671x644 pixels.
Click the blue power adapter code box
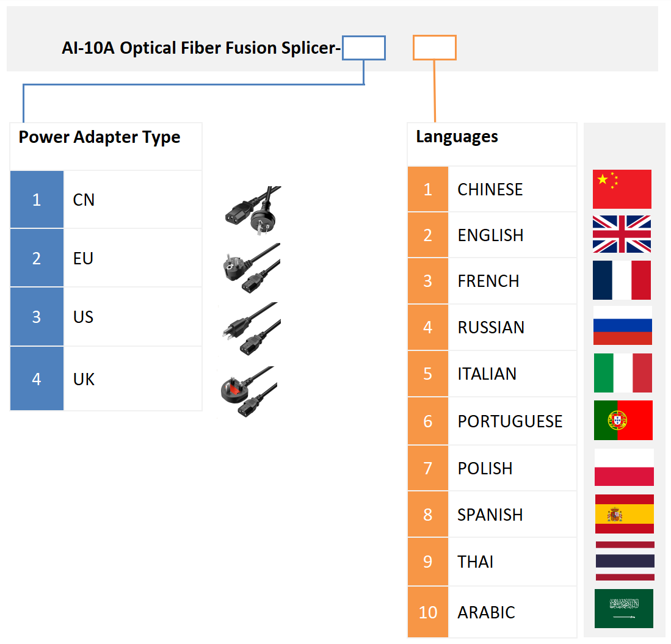click(x=364, y=48)
